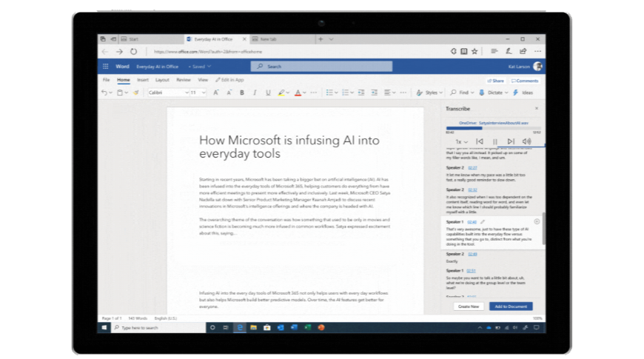Open a new browser tab
This screenshot has height=359, width=644.
click(321, 39)
